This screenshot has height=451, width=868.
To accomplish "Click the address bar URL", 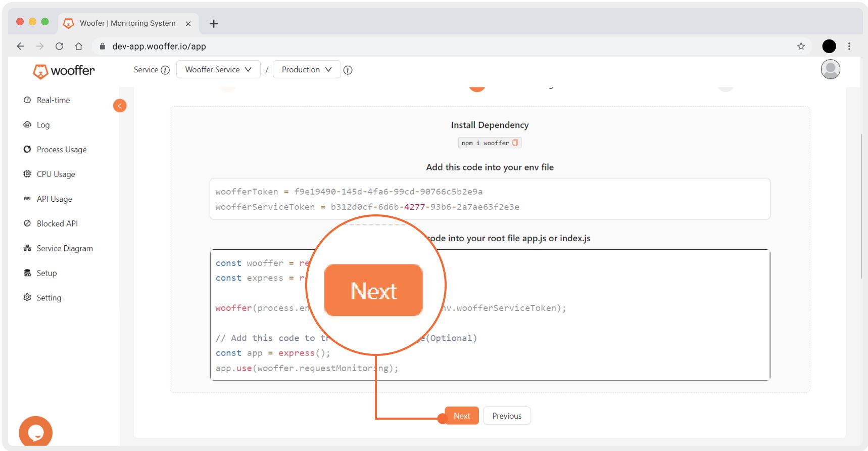I will (159, 46).
